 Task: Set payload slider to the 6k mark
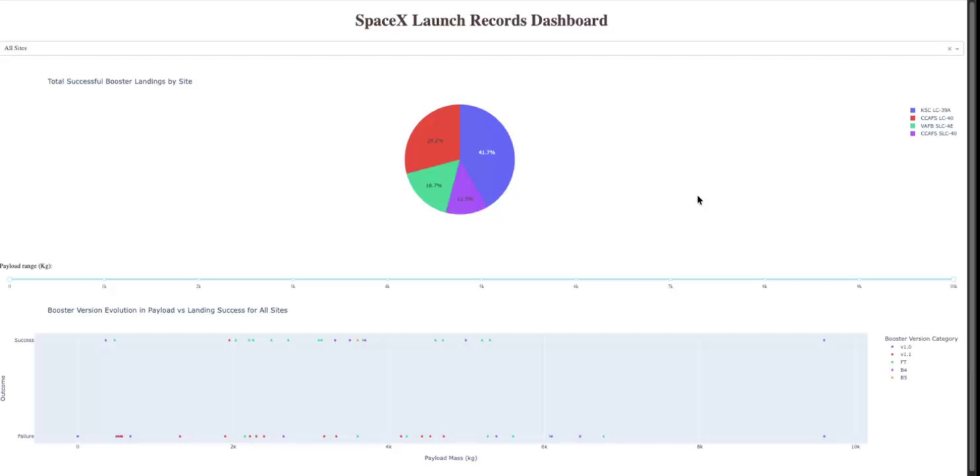pos(576,279)
